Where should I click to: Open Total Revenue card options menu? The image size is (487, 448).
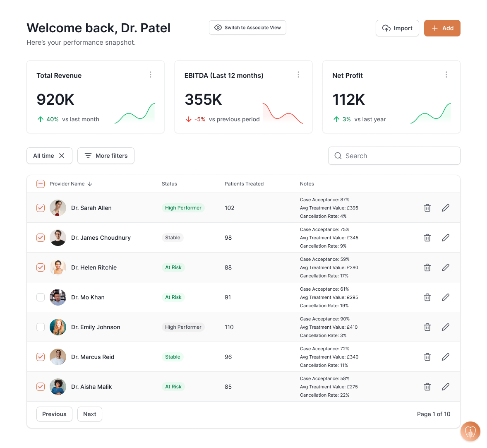coord(150,75)
